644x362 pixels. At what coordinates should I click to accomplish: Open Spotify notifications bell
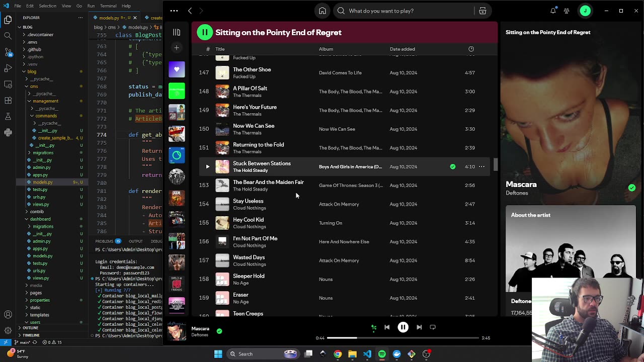point(553,11)
